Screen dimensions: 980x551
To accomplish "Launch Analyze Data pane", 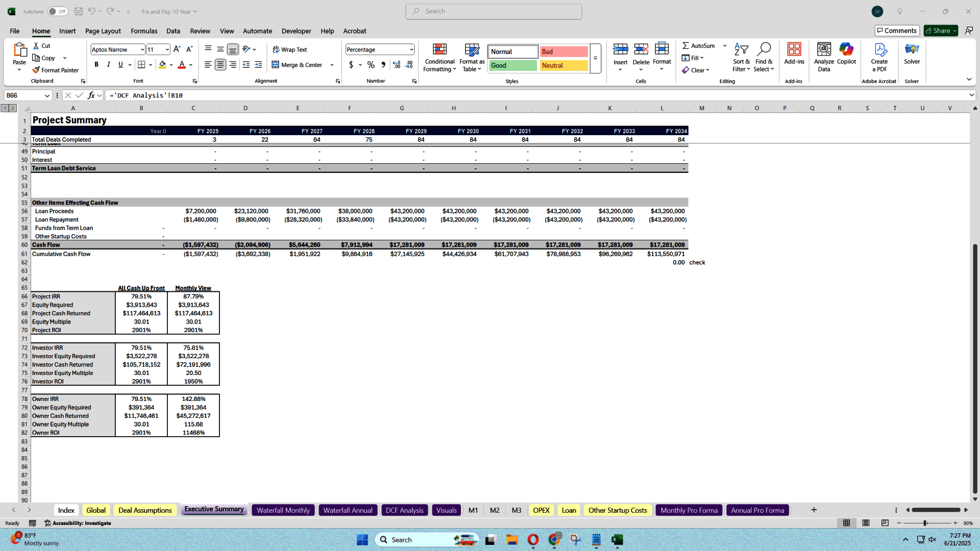I will [x=824, y=58].
